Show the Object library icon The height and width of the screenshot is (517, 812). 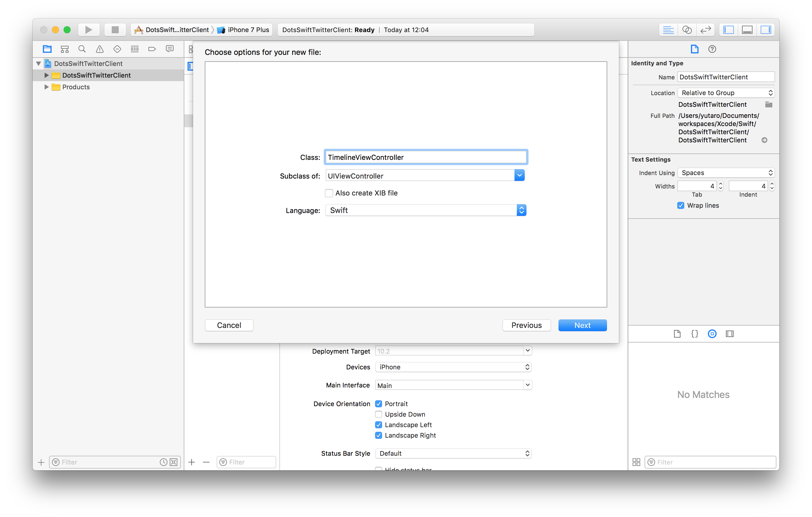[712, 334]
